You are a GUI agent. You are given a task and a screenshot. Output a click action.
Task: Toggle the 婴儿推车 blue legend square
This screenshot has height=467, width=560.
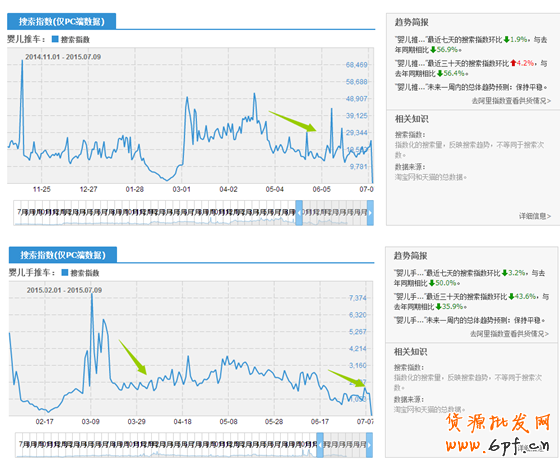pos(55,39)
